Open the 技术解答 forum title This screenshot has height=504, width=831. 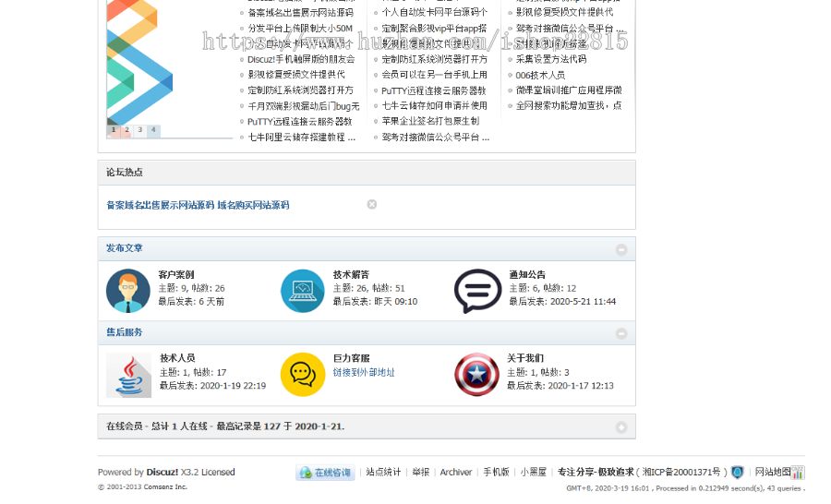click(x=351, y=274)
